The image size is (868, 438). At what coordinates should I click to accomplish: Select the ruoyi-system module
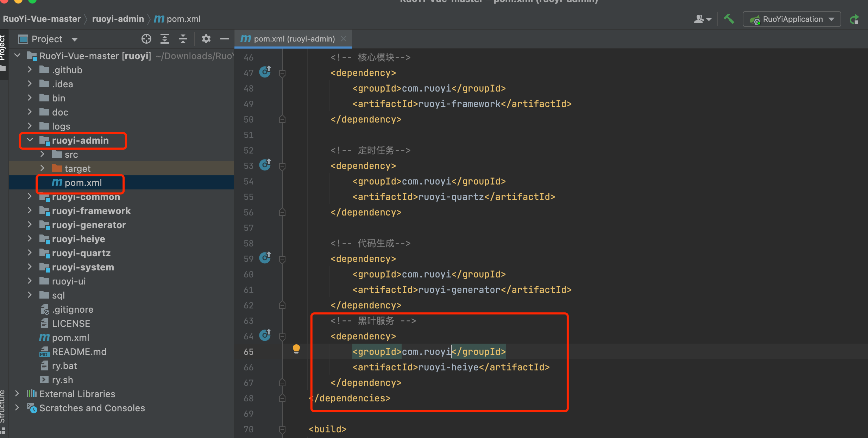point(83,267)
